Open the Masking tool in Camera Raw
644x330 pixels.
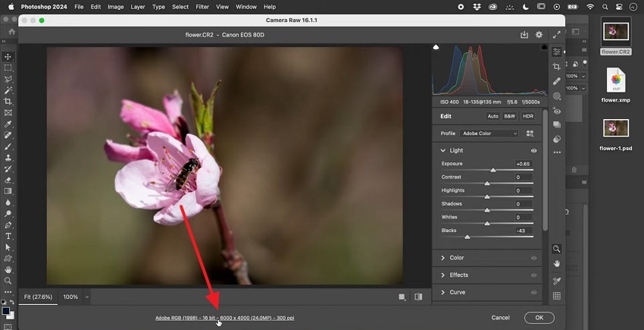point(557,96)
